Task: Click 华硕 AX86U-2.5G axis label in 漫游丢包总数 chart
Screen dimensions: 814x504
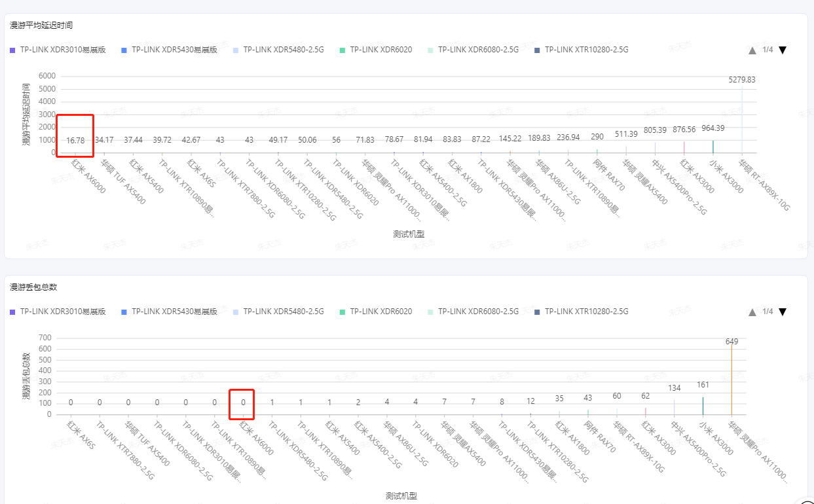Action: [x=405, y=443]
